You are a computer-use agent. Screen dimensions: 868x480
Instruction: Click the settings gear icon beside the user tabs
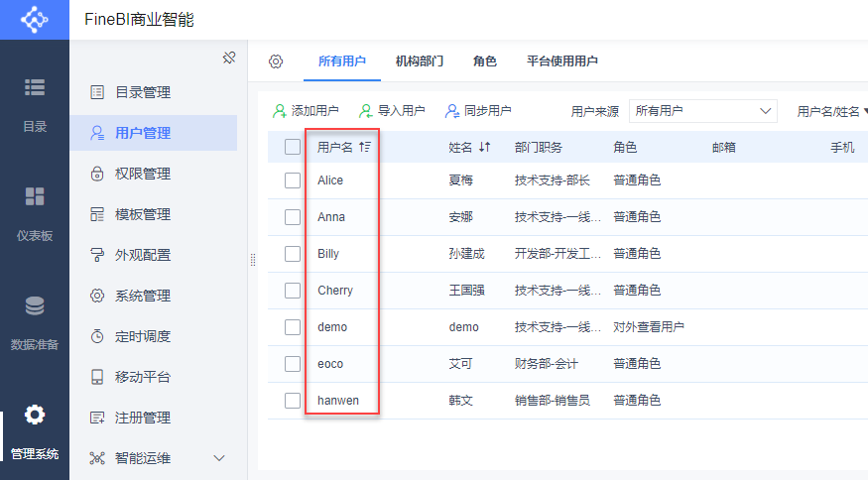tap(276, 61)
